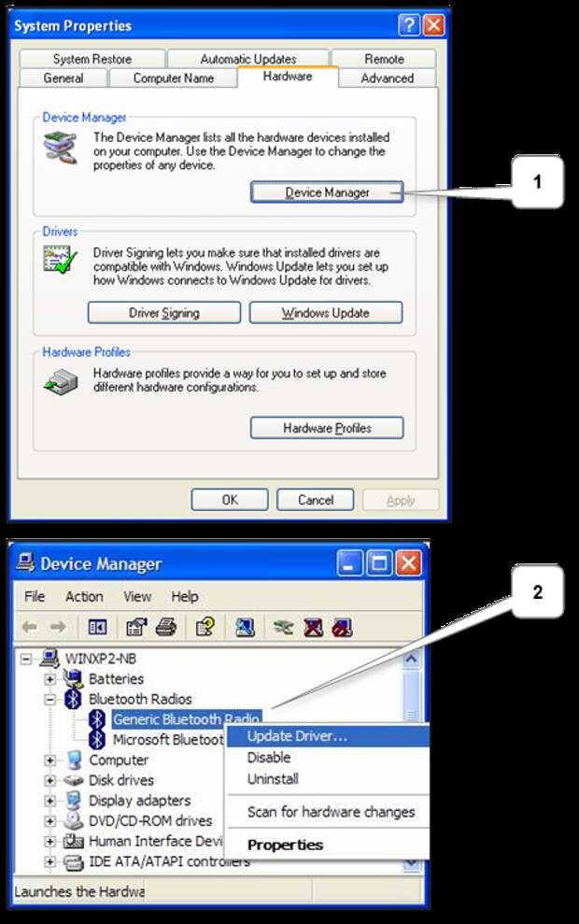The image size is (579, 924).
Task: Expand the IDE ATA/ATAPI controllers node
Action: tap(50, 862)
